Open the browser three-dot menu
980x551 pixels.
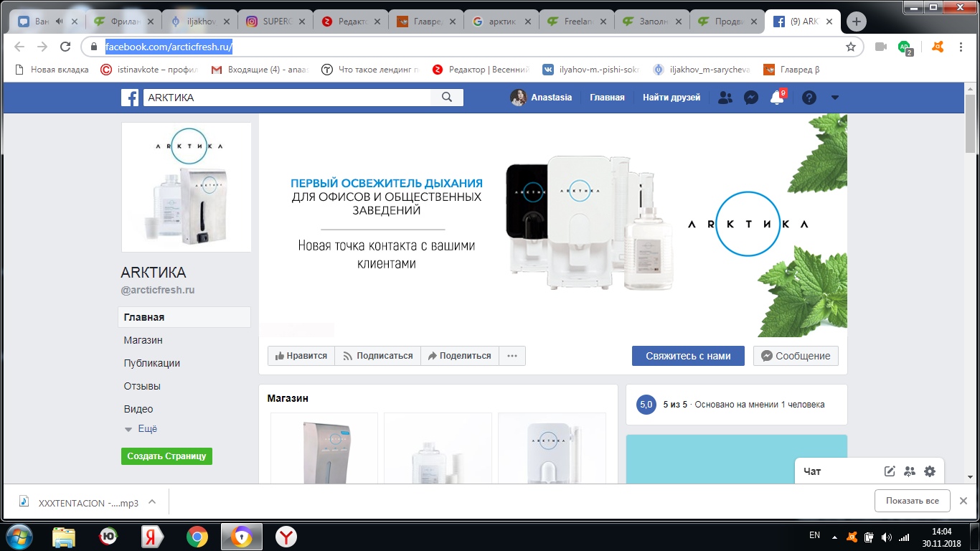click(961, 47)
